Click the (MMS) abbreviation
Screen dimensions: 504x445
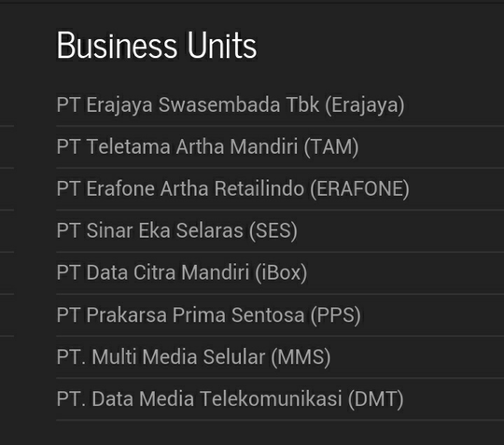pos(301,357)
